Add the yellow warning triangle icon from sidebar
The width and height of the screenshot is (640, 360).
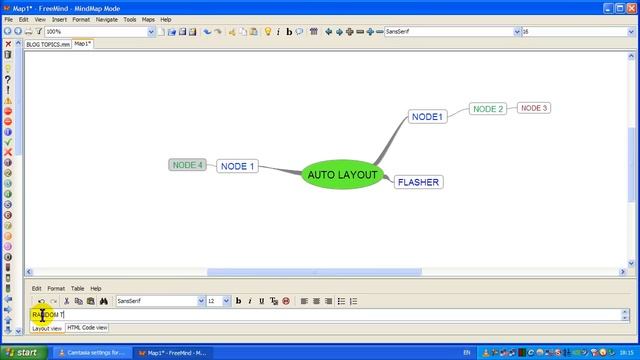tap(8, 101)
